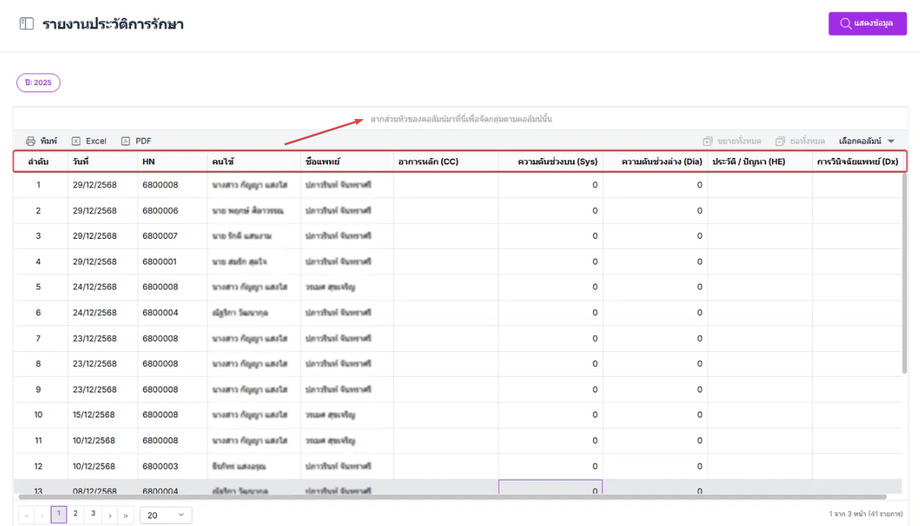Viewport: 920px width, 526px height.
Task: Switch to page 3 of results
Action: [93, 514]
